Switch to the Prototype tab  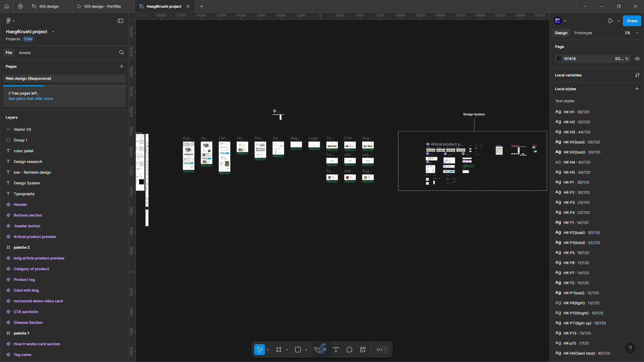pos(583,33)
